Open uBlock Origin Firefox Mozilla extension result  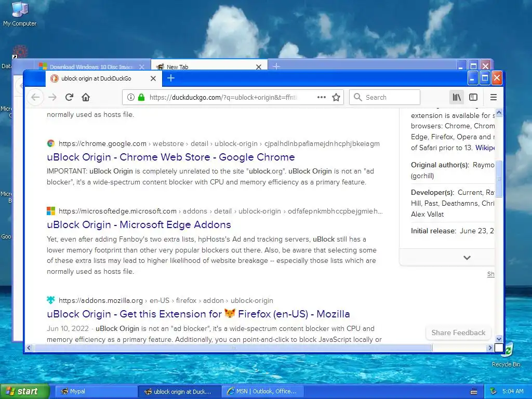point(198,314)
